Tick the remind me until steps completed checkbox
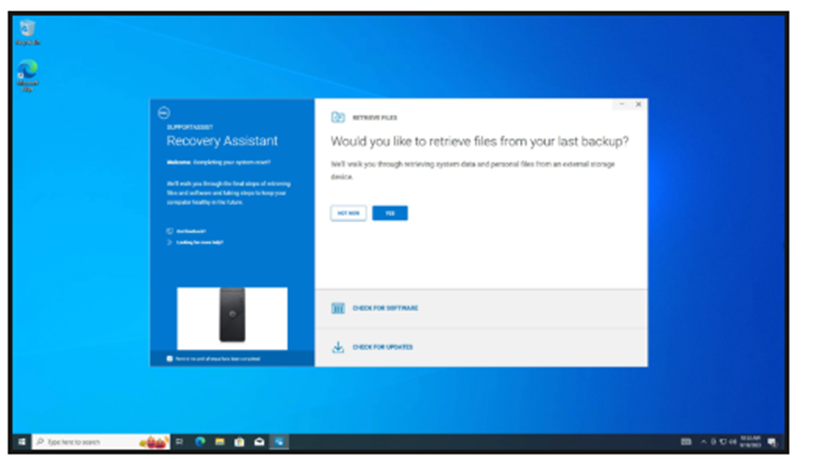Viewport: 819px width, 459px height. [x=169, y=359]
